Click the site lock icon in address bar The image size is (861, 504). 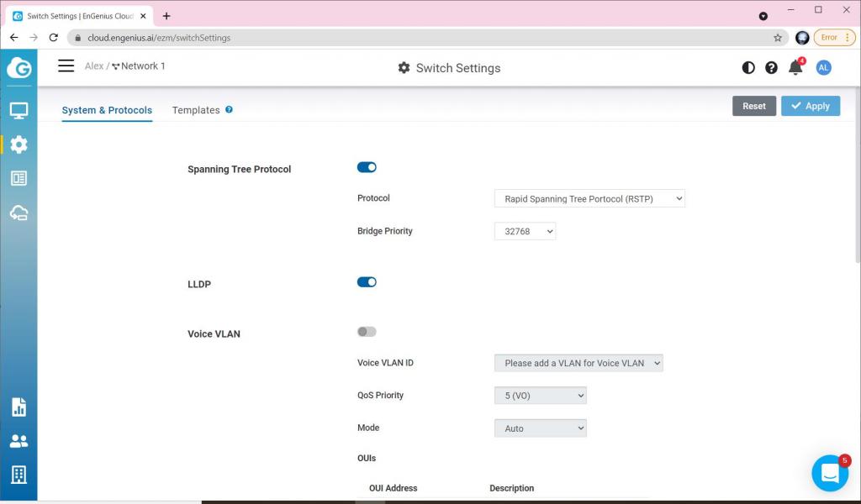(x=78, y=38)
